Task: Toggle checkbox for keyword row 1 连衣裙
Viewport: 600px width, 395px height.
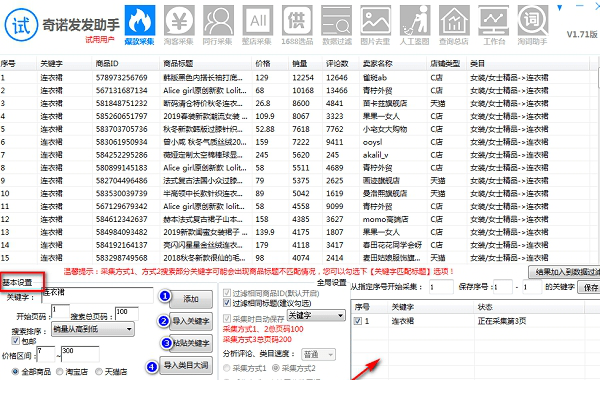Action: point(358,321)
